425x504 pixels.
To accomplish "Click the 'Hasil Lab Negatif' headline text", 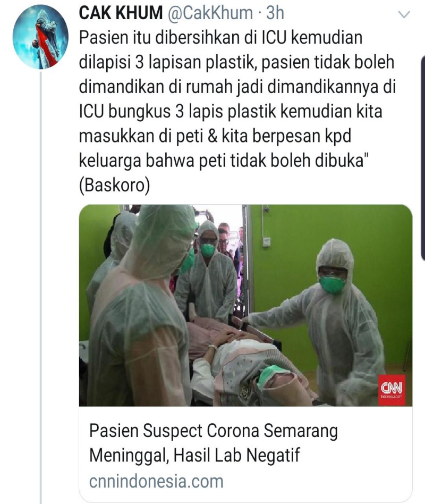I will click(x=236, y=455).
